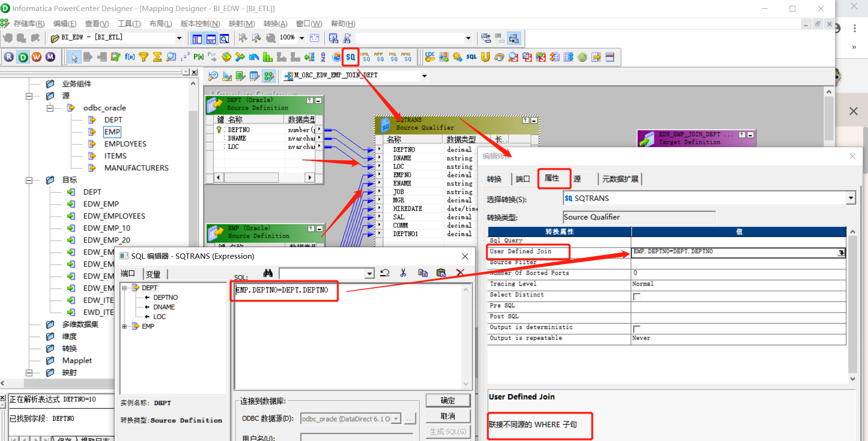
Task: Select the Aggregator sigma transformation icon
Action: click(x=157, y=57)
